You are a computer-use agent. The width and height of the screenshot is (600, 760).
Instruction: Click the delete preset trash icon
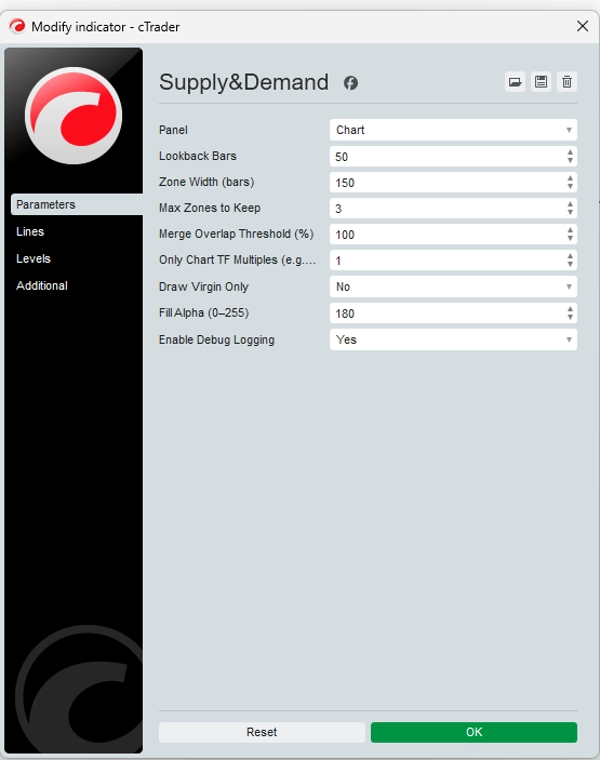(567, 82)
